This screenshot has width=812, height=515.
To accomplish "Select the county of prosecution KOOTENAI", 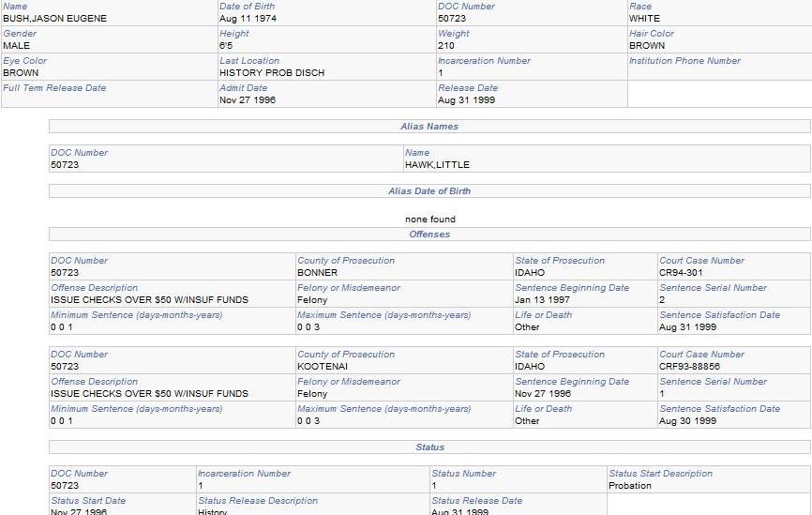I will coord(322,367).
